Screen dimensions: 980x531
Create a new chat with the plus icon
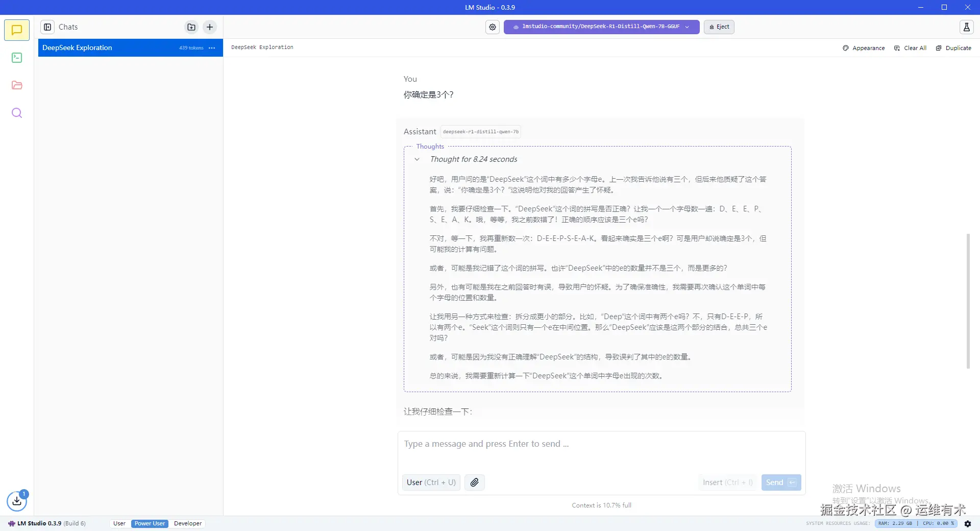click(209, 27)
